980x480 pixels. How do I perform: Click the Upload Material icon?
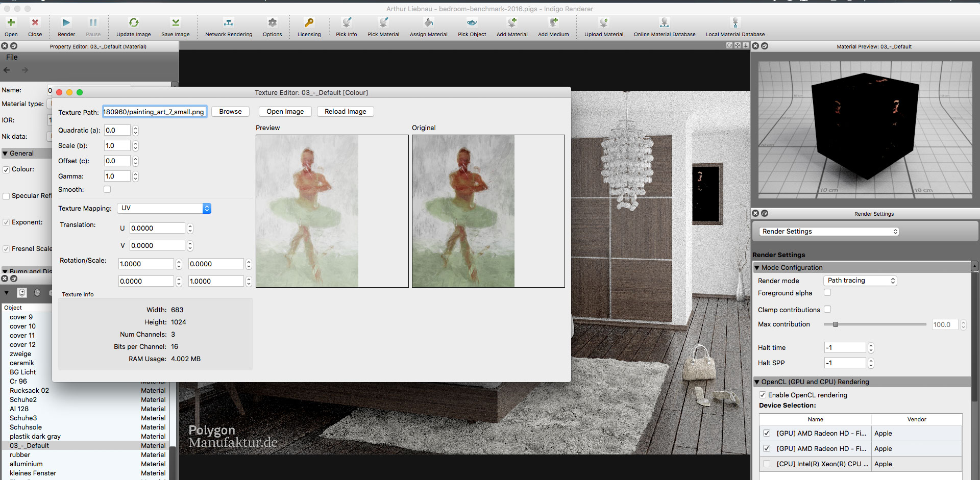[x=604, y=23]
